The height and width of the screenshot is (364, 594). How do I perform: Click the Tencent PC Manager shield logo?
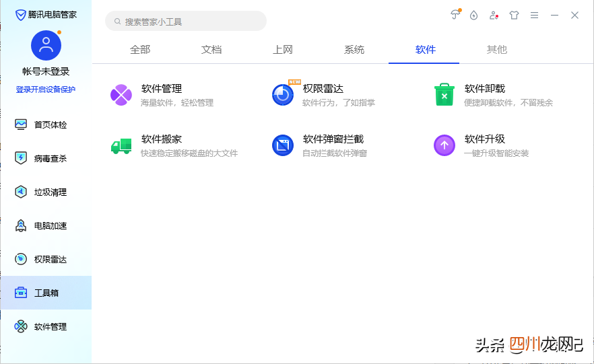click(20, 15)
